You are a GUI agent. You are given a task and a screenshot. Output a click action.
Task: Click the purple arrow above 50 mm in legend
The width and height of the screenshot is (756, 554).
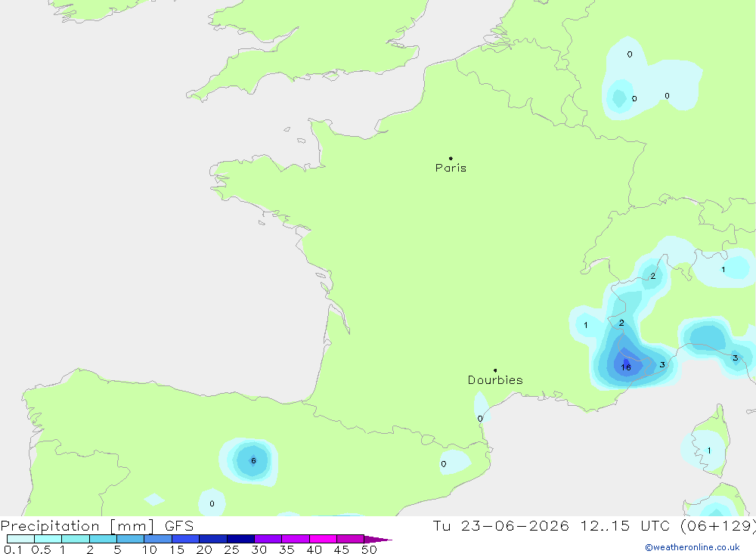tap(377, 540)
